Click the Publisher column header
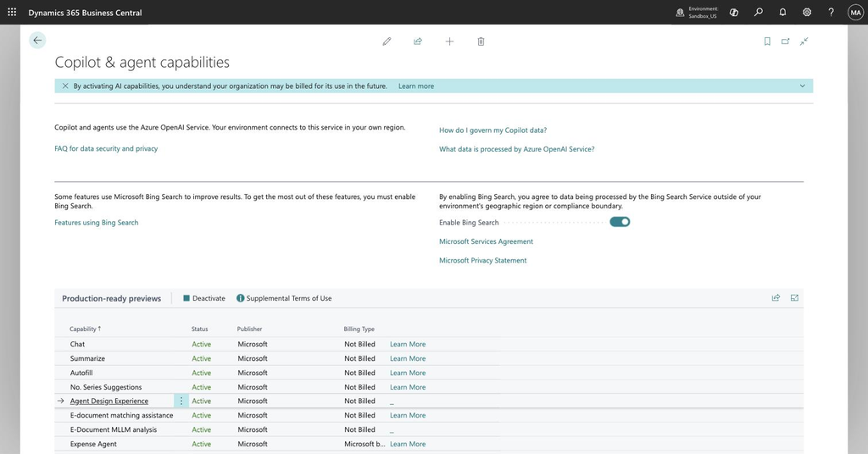Screen dimensions: 868x454 250,329
